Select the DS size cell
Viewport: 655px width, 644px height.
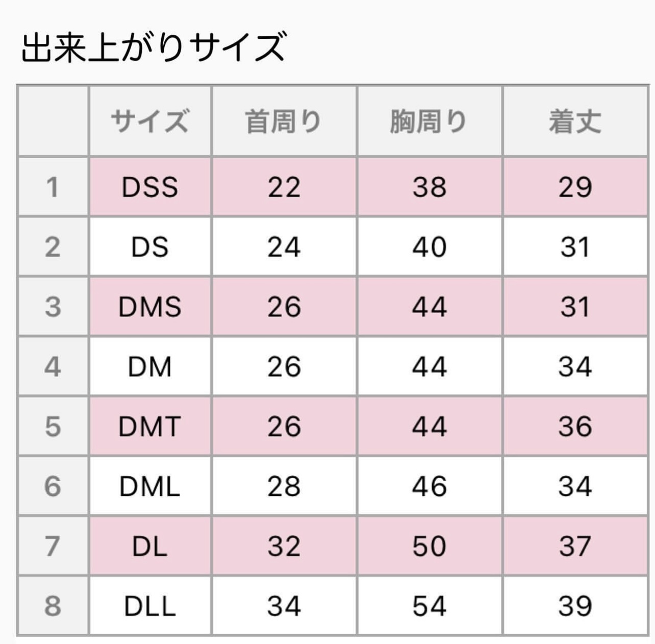tap(149, 247)
